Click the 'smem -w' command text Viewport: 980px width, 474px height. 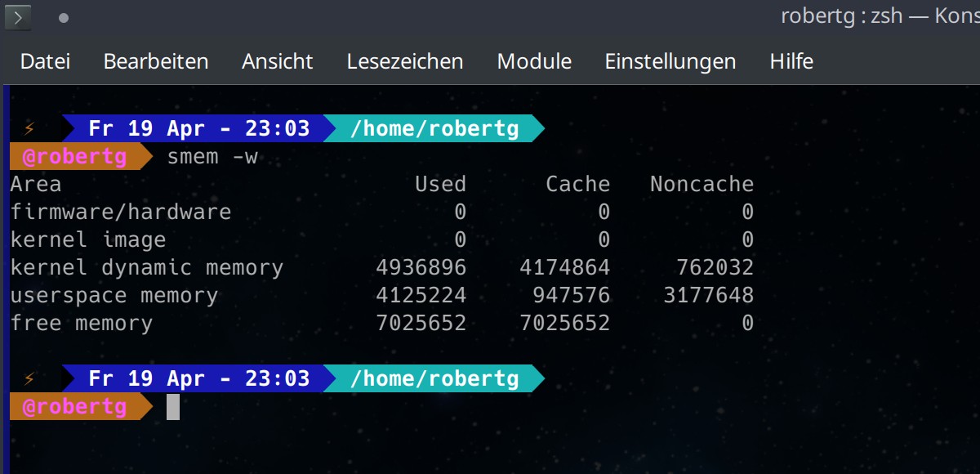click(x=212, y=156)
